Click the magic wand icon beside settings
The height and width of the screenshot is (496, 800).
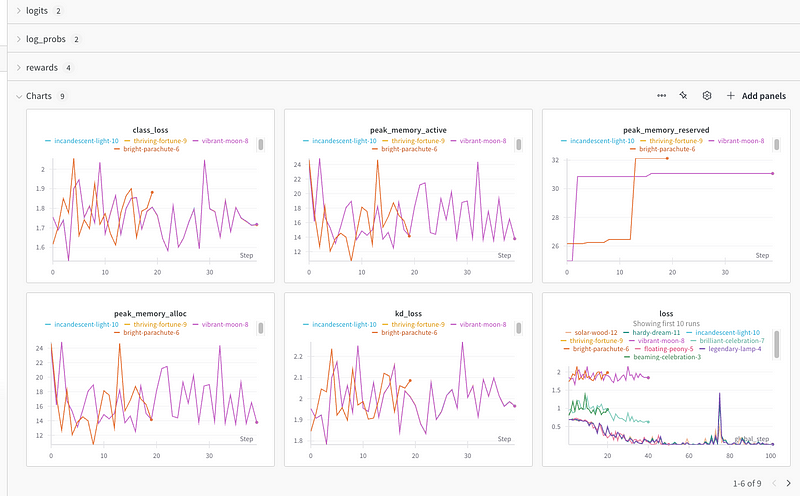(x=683, y=96)
